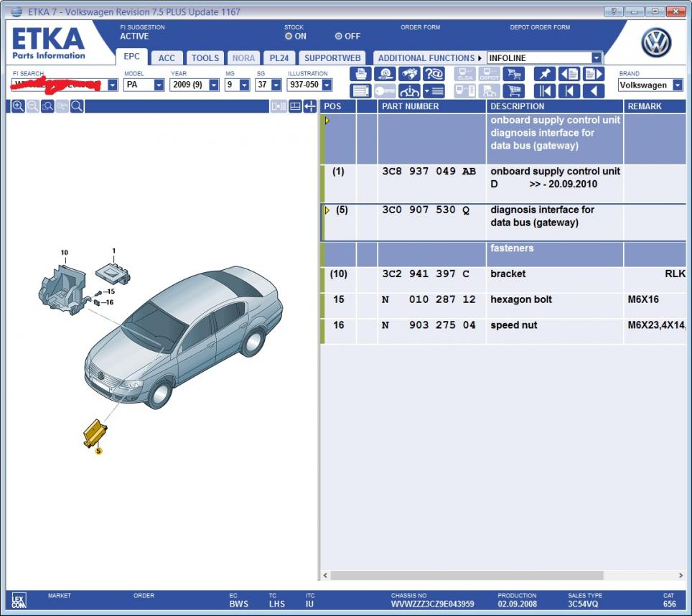The height and width of the screenshot is (616, 692).
Task: Switch to the ACC tab
Action: 167,58
